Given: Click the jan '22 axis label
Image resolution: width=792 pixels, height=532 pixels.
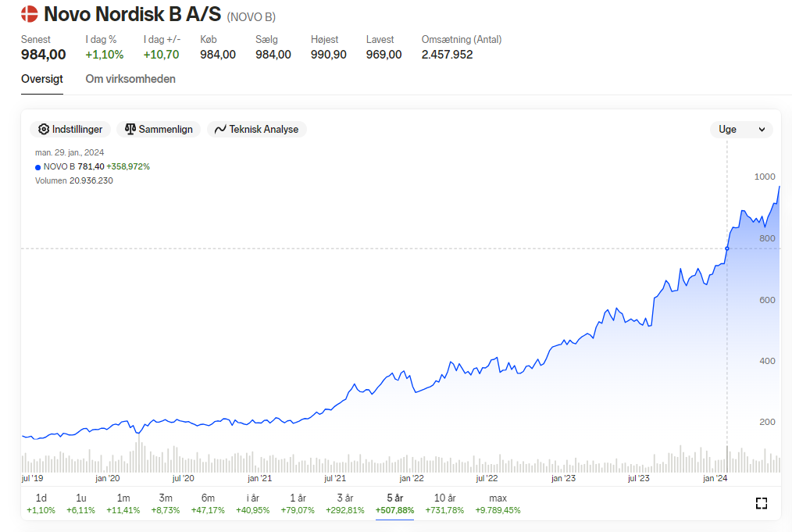Looking at the screenshot, I should pyautogui.click(x=412, y=478).
